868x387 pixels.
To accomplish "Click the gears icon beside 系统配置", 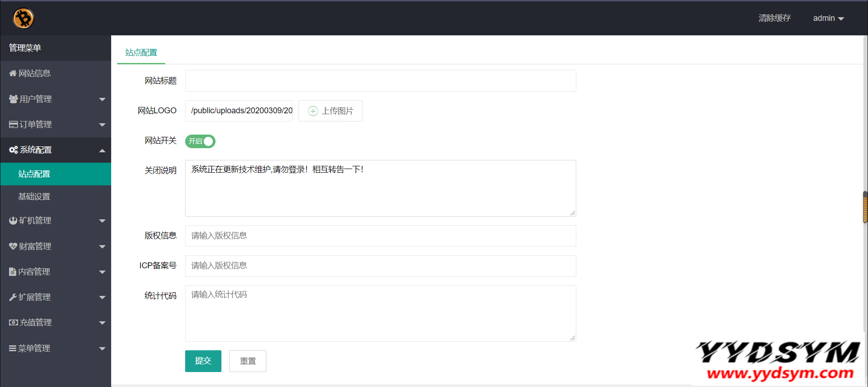I will [14, 150].
